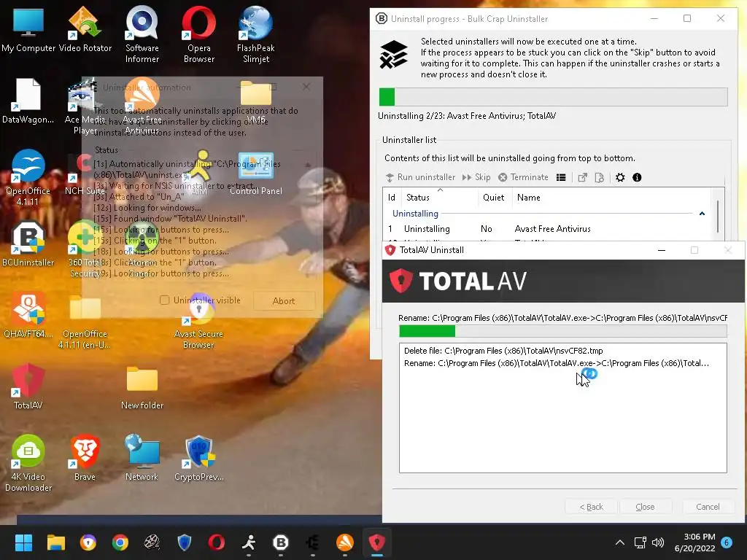The image size is (747, 560).
Task: Open FlashPeak Slimjet desktop shortcut
Action: 256,34
